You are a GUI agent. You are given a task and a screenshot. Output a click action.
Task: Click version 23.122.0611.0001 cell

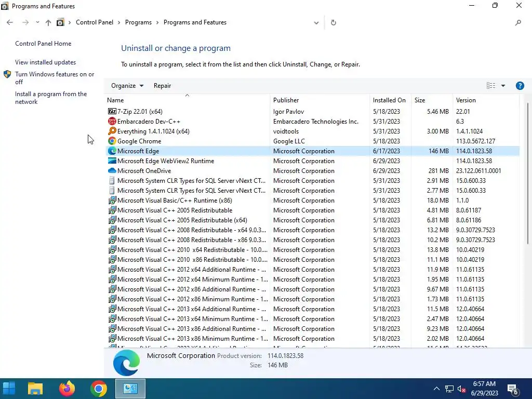point(478,170)
